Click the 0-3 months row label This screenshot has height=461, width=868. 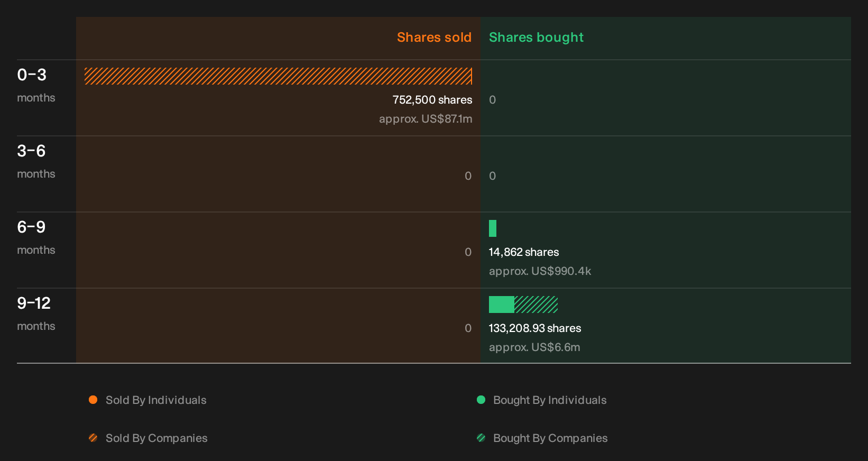coord(36,85)
